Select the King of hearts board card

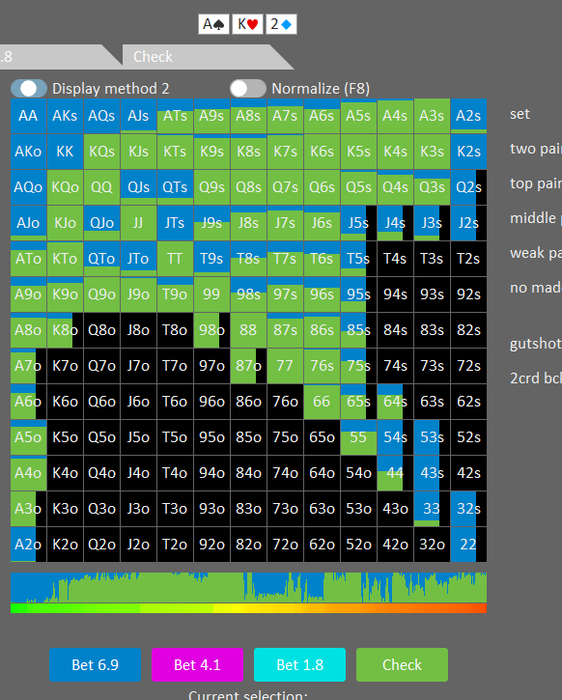(x=247, y=24)
